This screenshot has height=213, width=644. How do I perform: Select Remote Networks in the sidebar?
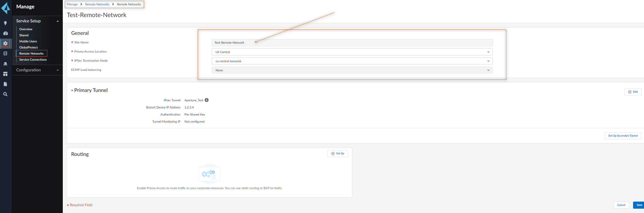(x=32, y=54)
